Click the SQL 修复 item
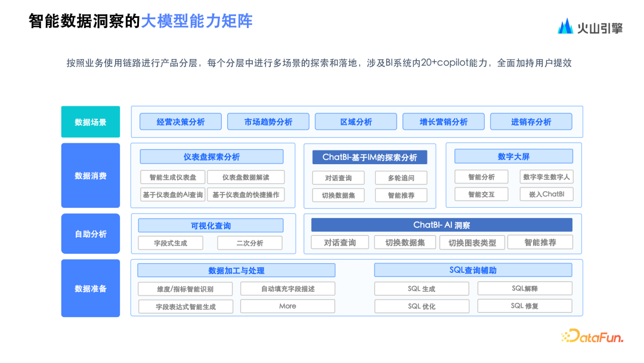This screenshot has width=644, height=363. coord(525,306)
